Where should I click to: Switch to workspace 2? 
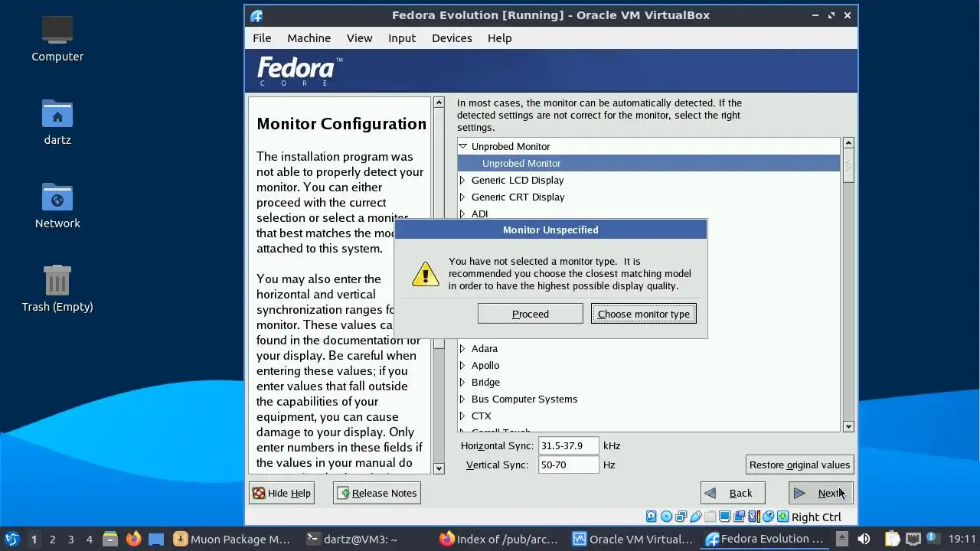(52, 539)
